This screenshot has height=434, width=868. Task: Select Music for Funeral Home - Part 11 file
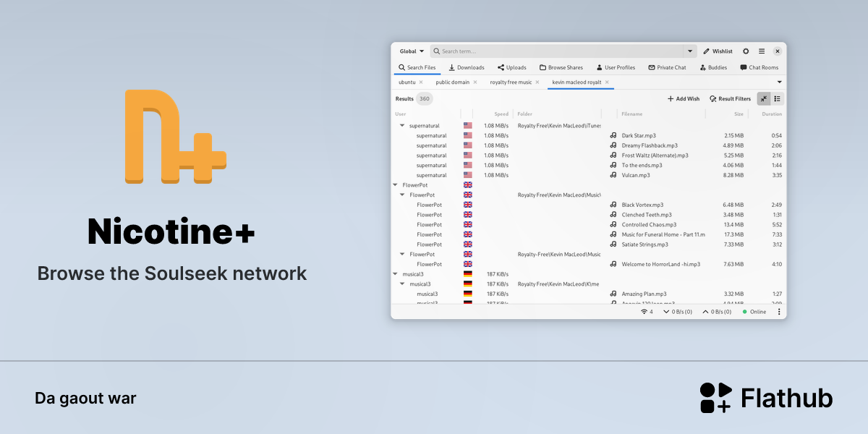tap(663, 235)
